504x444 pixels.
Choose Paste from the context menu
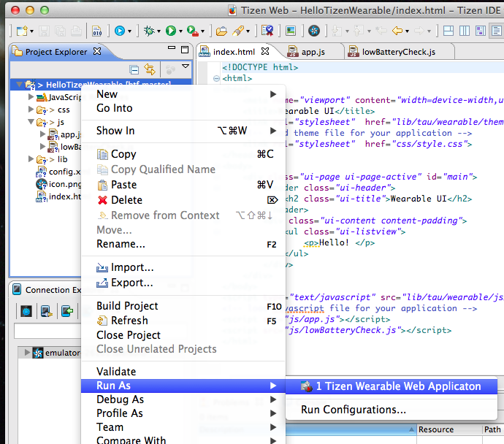(183, 185)
